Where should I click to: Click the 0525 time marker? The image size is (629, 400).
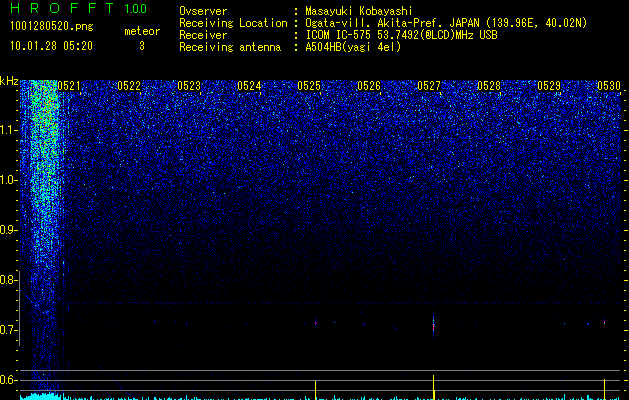click(309, 85)
